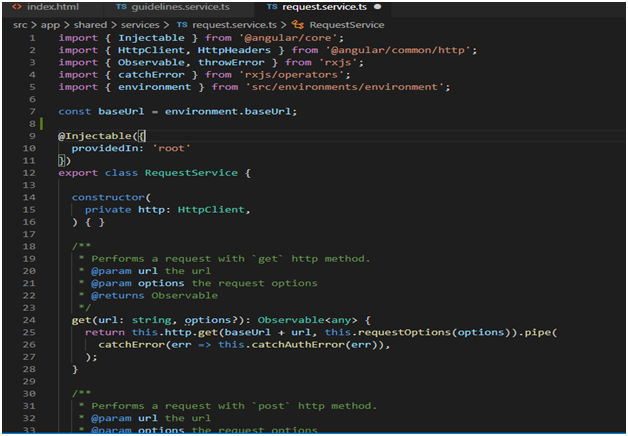Click '@angular/common/http' module path
Viewport: 628px width, 436px height.
click(398, 50)
